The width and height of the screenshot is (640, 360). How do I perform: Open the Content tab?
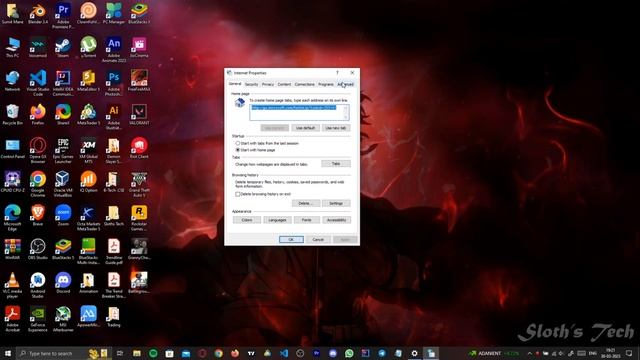284,84
